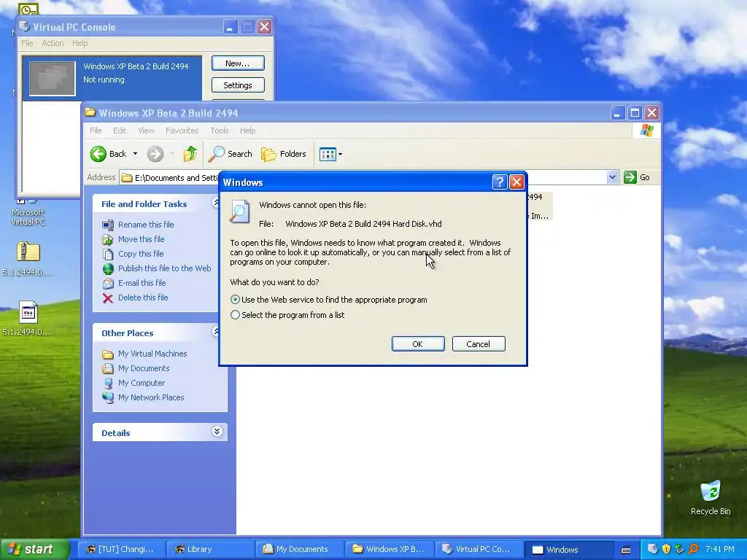Viewport: 747px width, 560px height.
Task: Click the My Computer icon in Other Places
Action: pyautogui.click(x=108, y=384)
